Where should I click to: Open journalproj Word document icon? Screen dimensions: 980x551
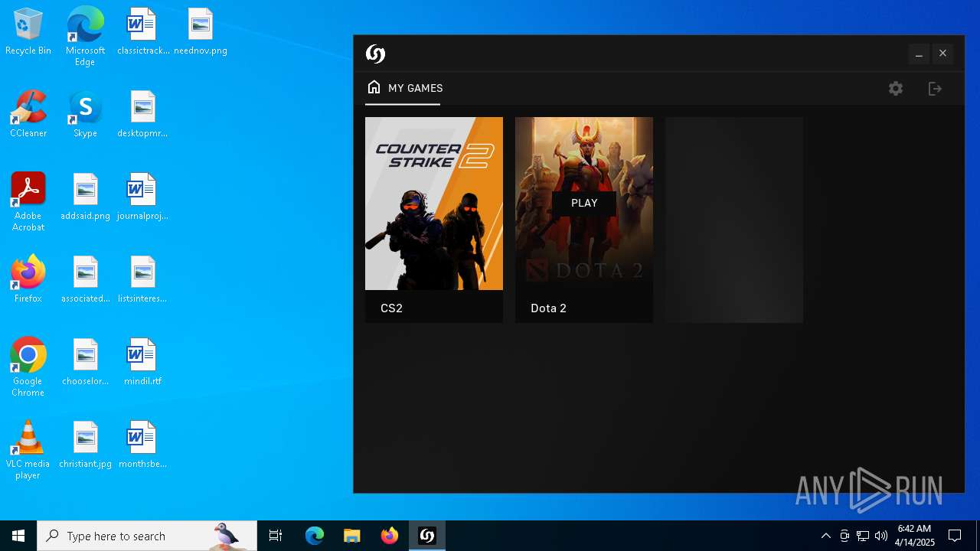point(142,197)
